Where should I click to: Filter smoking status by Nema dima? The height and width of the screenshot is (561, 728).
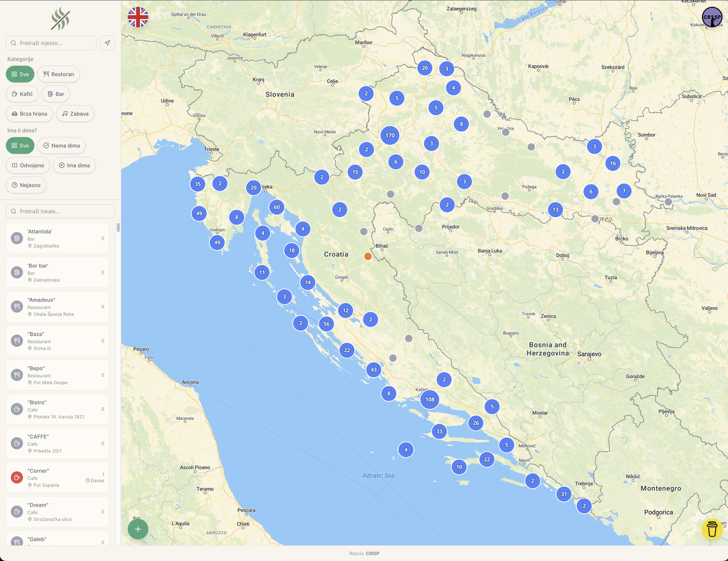click(x=61, y=146)
